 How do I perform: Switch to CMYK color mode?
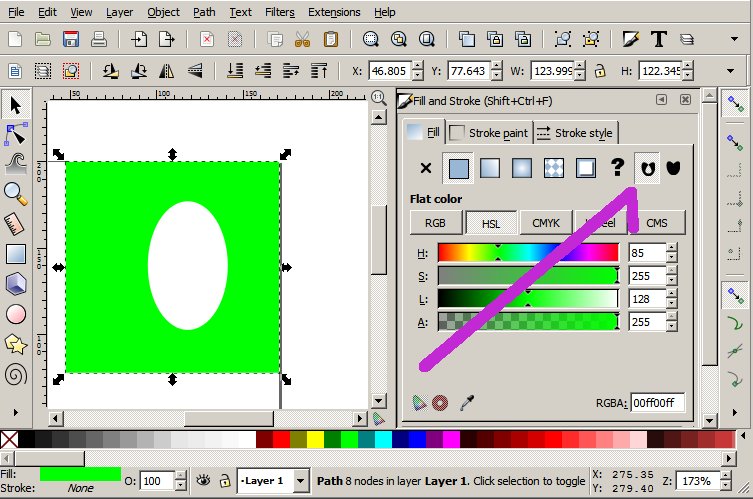click(546, 223)
